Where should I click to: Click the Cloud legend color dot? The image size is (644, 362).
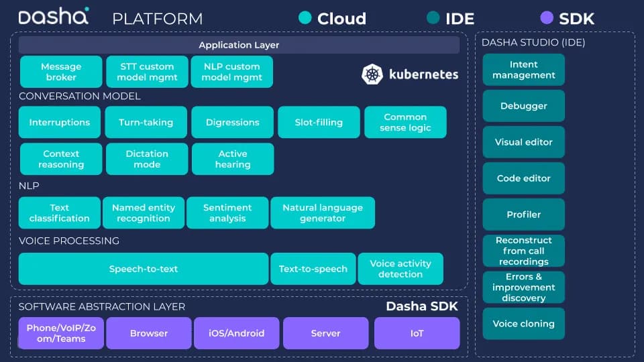coord(305,17)
